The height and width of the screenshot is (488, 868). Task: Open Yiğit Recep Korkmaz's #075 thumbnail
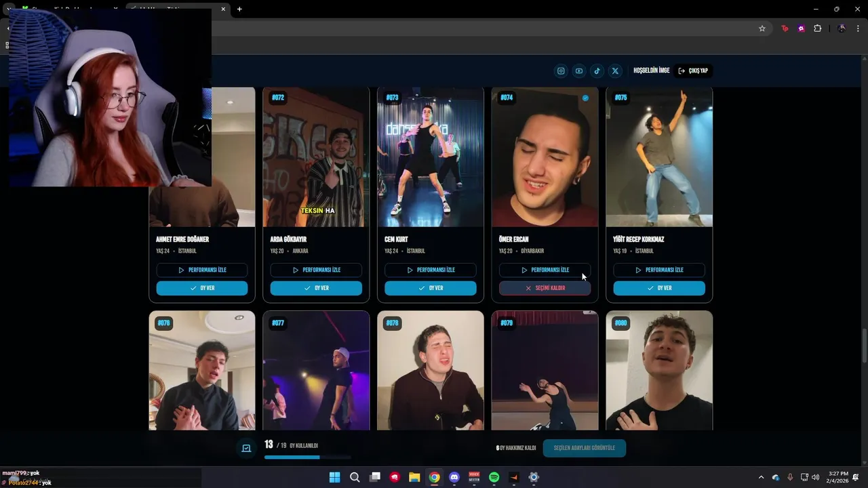pos(659,157)
